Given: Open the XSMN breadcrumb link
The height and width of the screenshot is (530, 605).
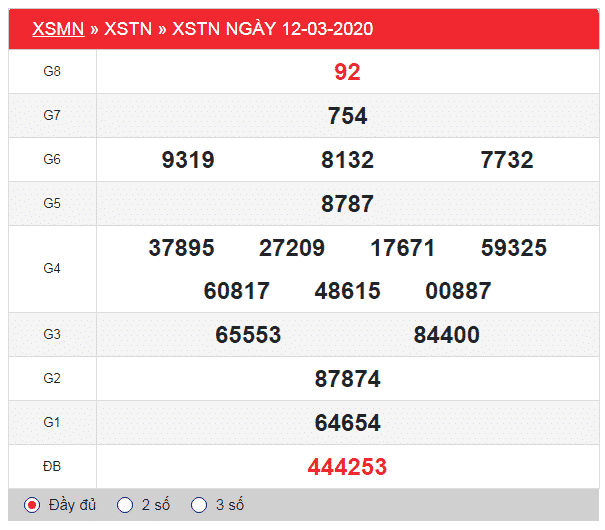Looking at the screenshot, I should pyautogui.click(x=58, y=29).
